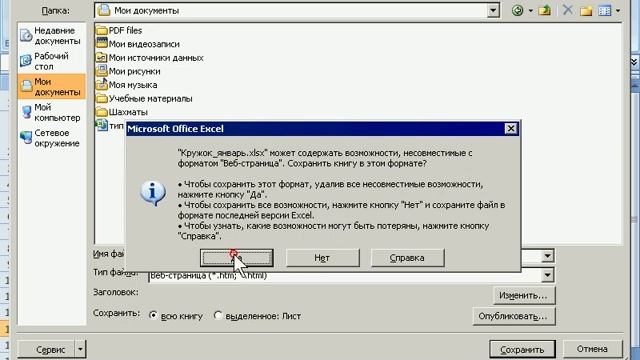This screenshot has width=640, height=360.
Task: Open the file name dropdown arrow
Action: tap(547, 256)
